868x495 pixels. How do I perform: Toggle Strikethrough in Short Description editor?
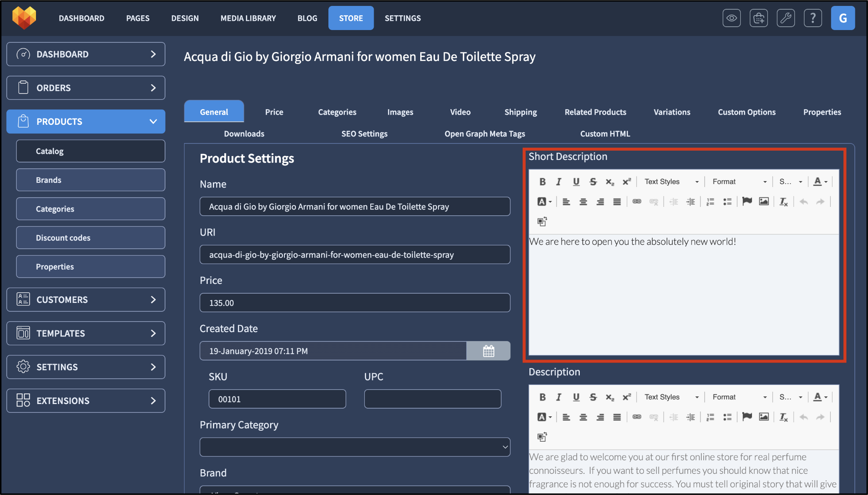pos(593,182)
